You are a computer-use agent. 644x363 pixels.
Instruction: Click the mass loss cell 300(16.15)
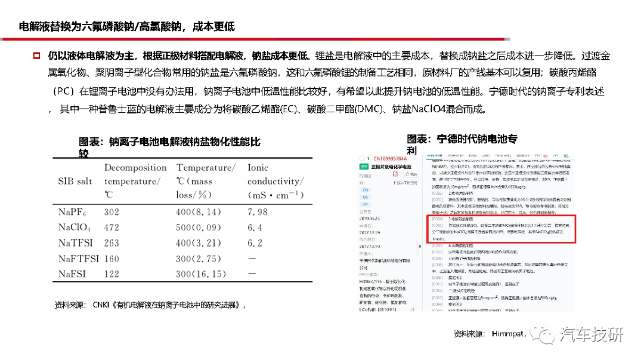(201, 274)
